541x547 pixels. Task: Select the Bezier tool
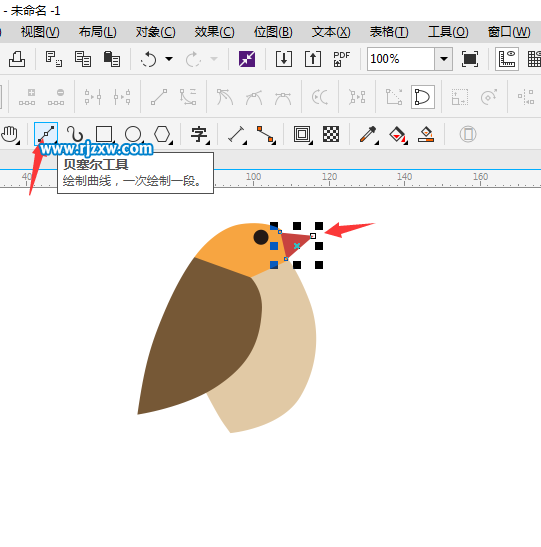click(x=46, y=134)
